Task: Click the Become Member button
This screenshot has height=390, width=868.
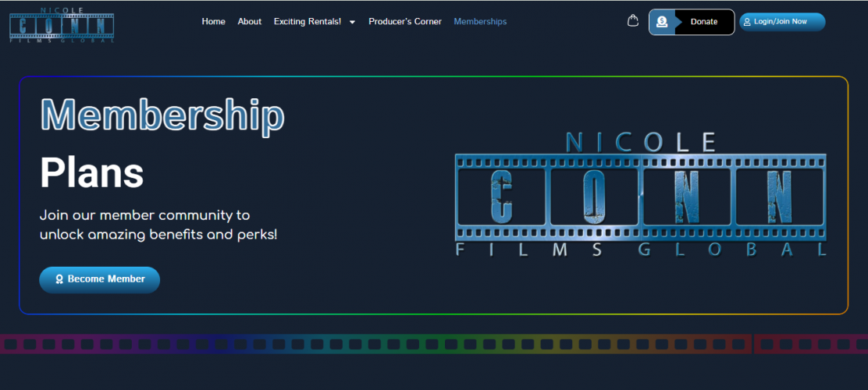Action: 100,279
